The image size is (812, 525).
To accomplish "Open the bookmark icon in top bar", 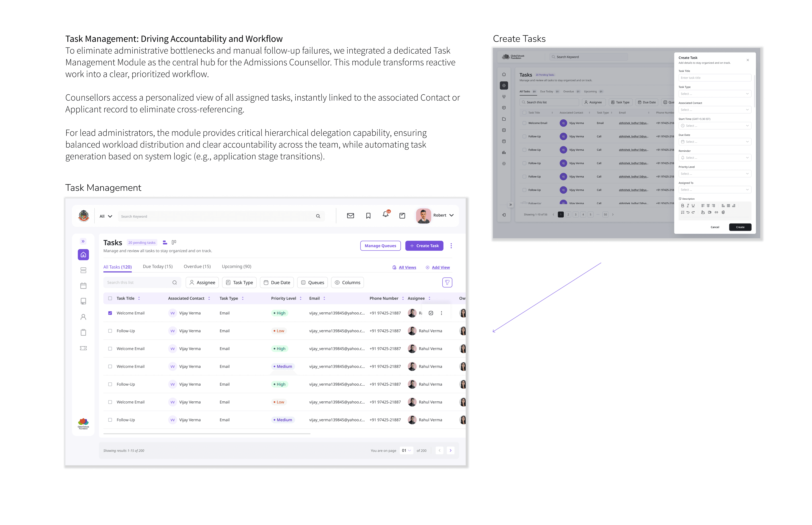I will [368, 216].
